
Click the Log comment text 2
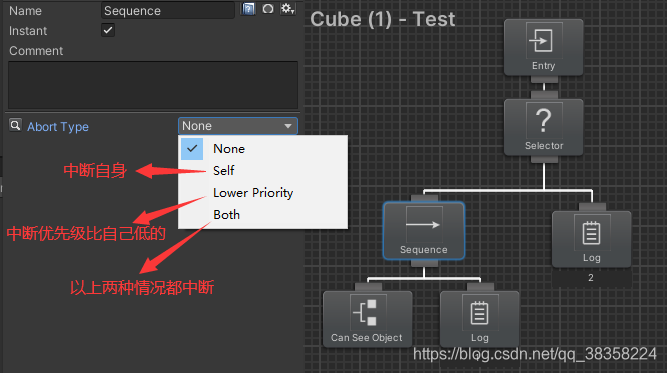(x=591, y=278)
